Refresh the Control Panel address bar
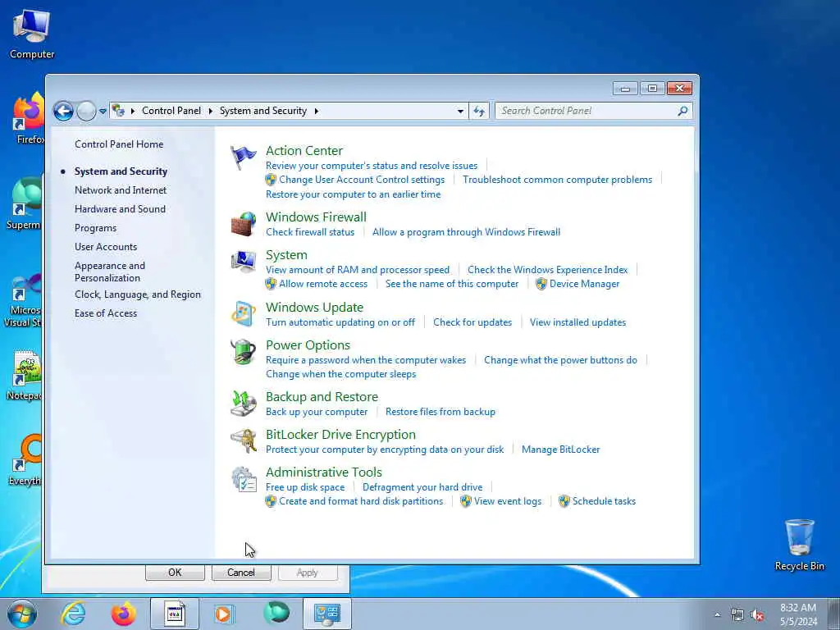Image resolution: width=840 pixels, height=630 pixels. tap(479, 111)
